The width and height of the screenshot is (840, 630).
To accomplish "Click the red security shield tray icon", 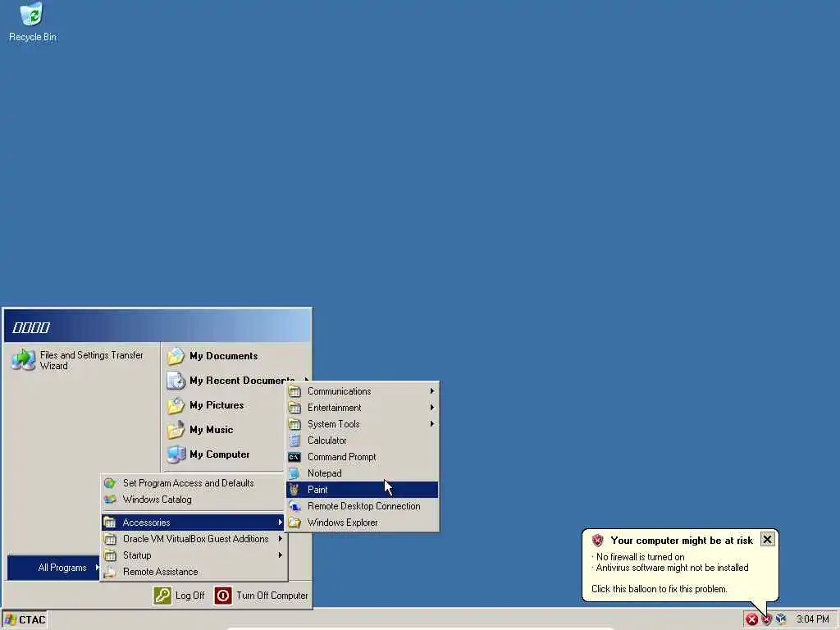I will pos(767,619).
